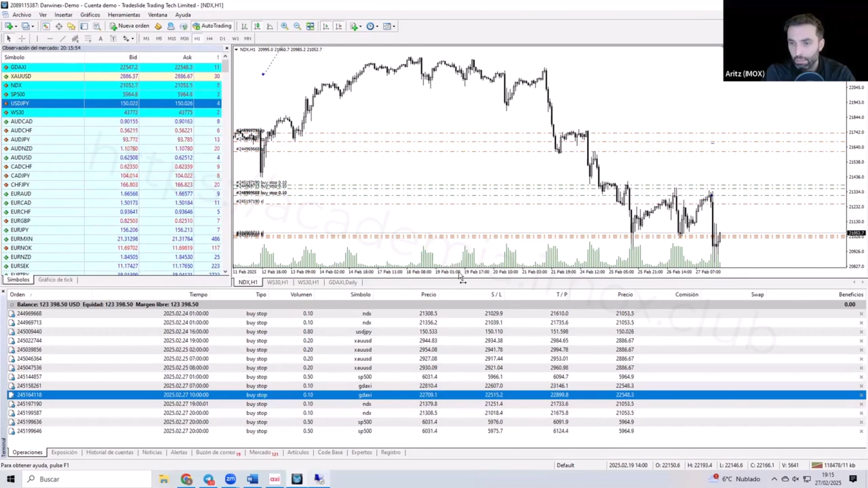Open the Strategy Tester icon
868x488 pixels.
click(97, 26)
